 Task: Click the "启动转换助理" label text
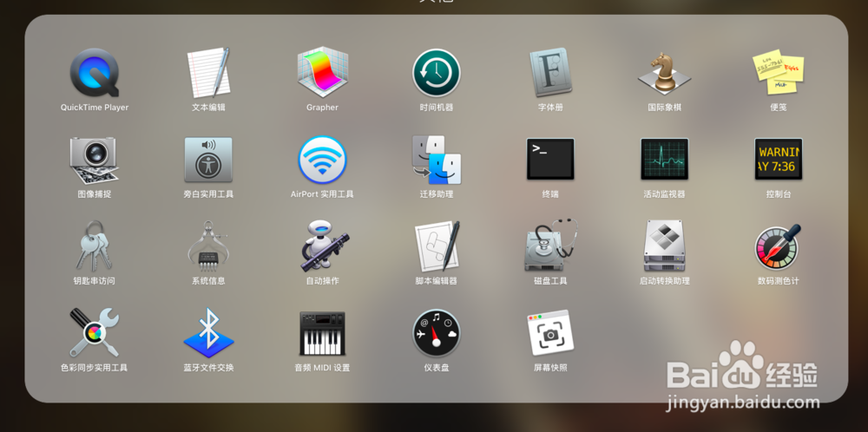click(664, 281)
